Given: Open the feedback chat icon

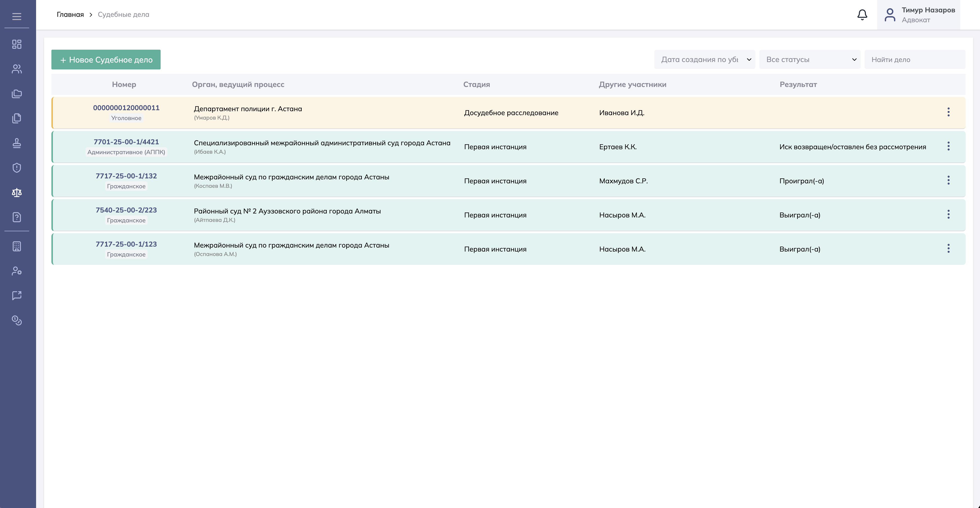Looking at the screenshot, I should (17, 296).
